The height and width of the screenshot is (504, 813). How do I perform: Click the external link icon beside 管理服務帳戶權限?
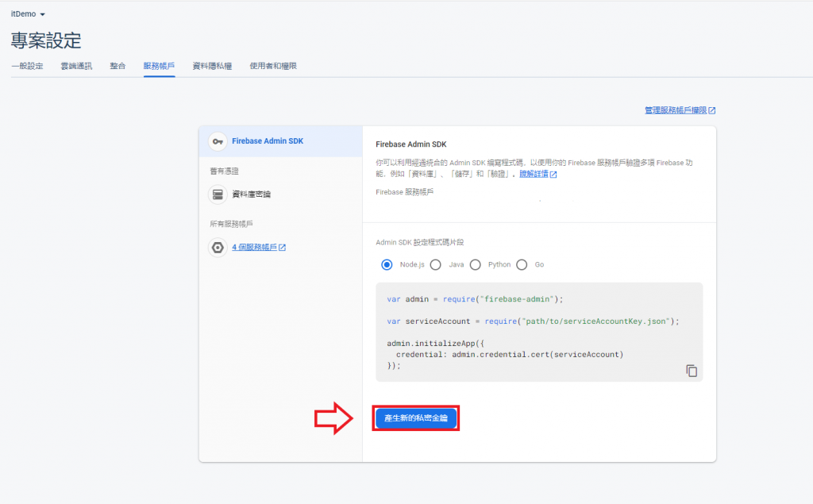click(712, 110)
